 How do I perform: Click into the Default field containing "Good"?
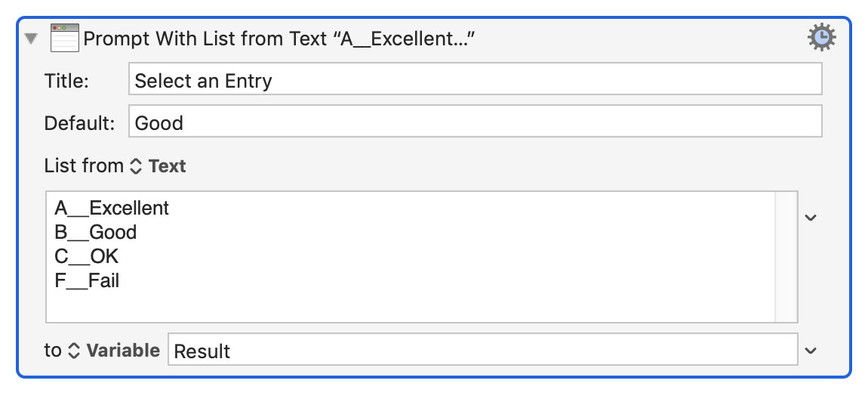click(476, 122)
